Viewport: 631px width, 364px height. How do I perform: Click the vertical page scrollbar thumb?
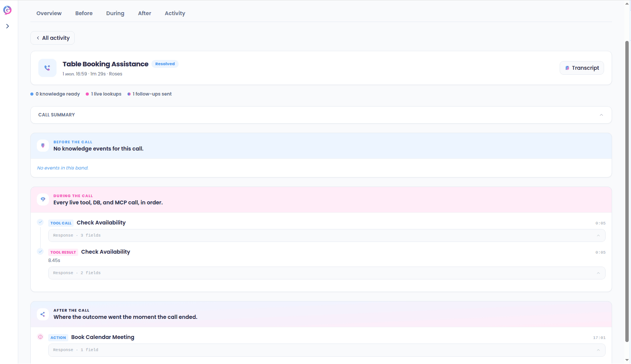point(627,191)
